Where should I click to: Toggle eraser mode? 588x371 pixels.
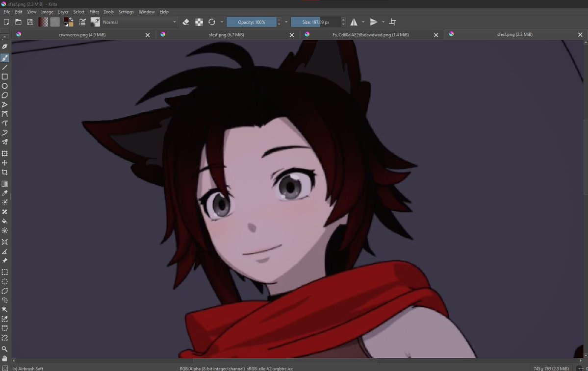(x=186, y=22)
